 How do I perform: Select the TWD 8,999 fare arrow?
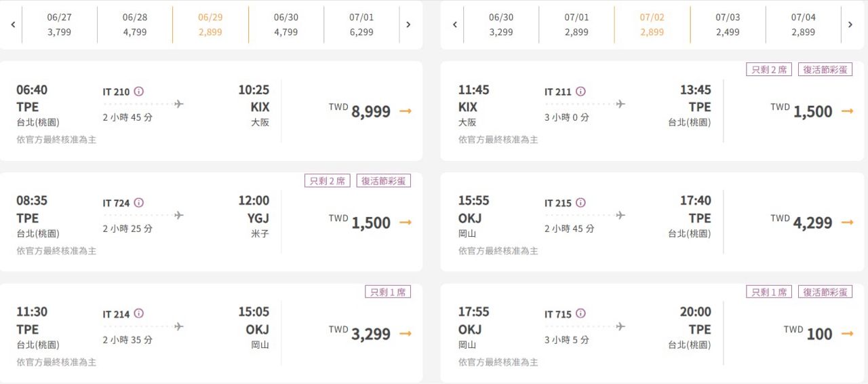(406, 111)
